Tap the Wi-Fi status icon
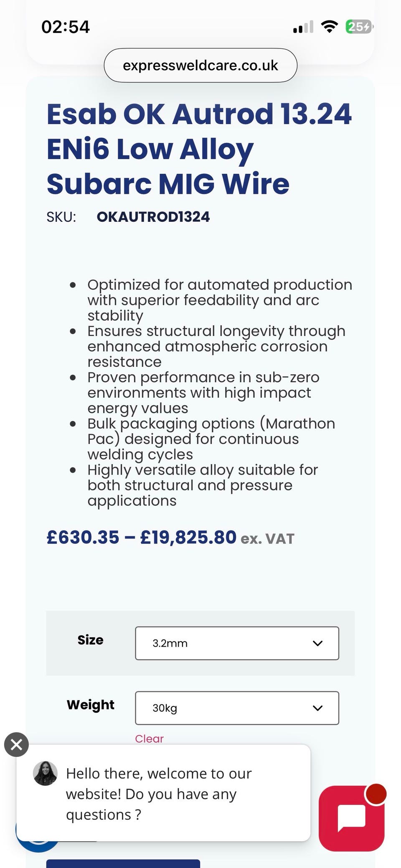 coord(329,27)
